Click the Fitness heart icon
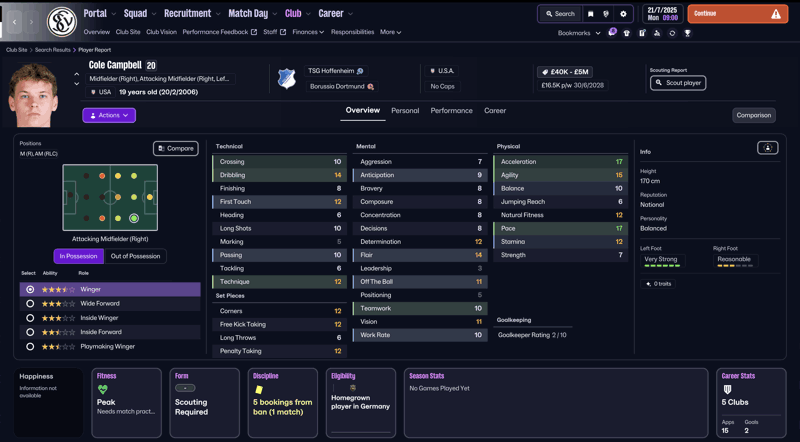800x442 pixels. pyautogui.click(x=103, y=389)
